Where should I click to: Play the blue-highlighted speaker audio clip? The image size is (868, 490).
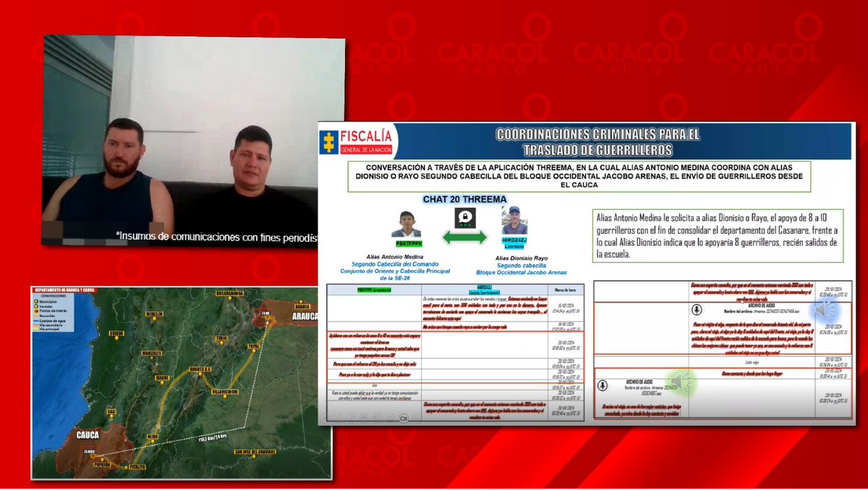[x=825, y=311]
